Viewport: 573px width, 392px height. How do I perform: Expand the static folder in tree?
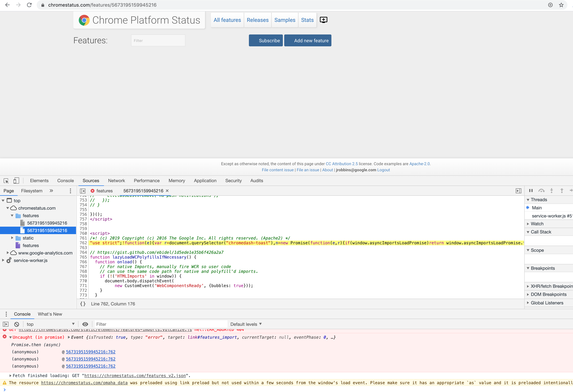coord(12,238)
